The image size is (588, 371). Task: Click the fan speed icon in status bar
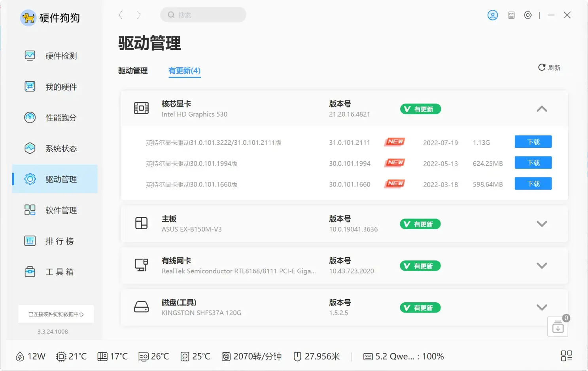(x=226, y=356)
